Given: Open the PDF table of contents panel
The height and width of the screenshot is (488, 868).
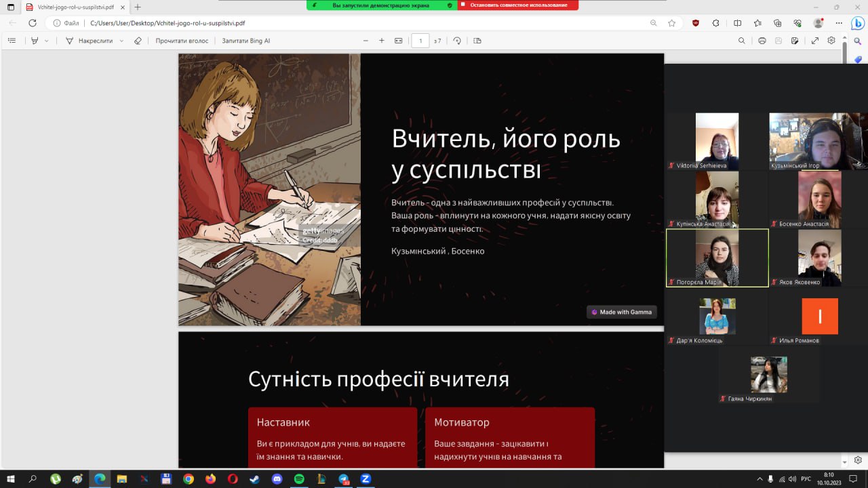Looking at the screenshot, I should [x=12, y=41].
